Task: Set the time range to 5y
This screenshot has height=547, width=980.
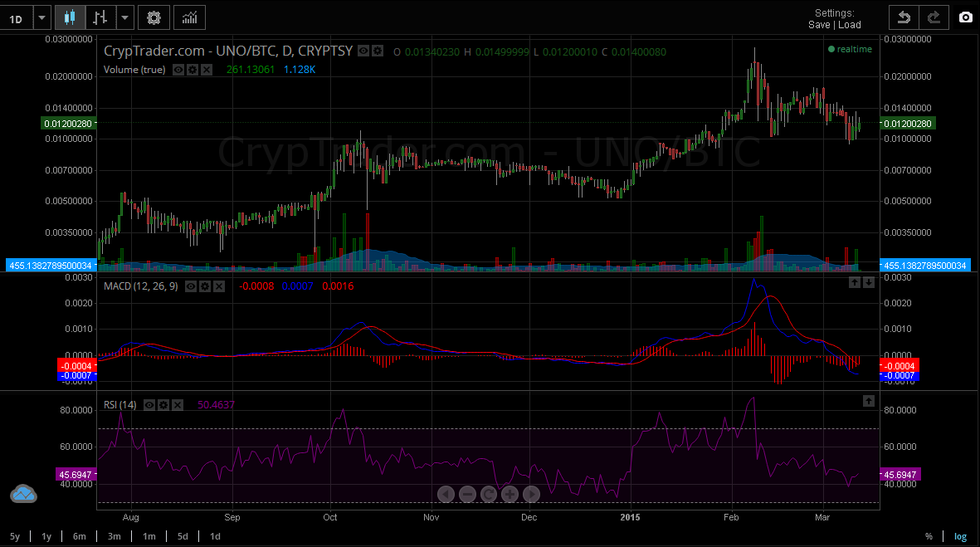Action: pyautogui.click(x=15, y=536)
